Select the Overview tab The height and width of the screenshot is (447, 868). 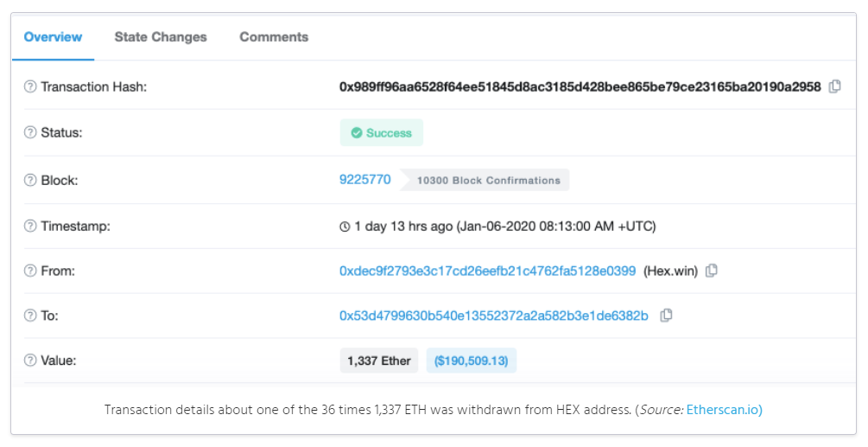(x=54, y=37)
